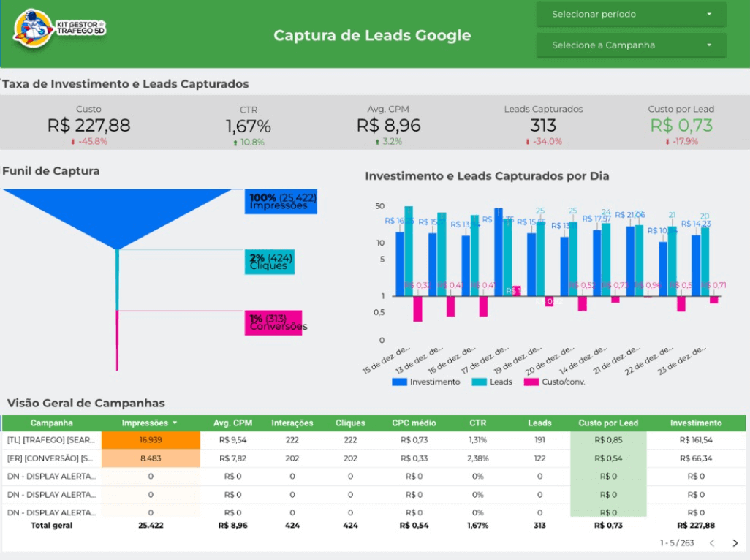Select the [TL] [TRAFEGO] campaign row name

51,440
